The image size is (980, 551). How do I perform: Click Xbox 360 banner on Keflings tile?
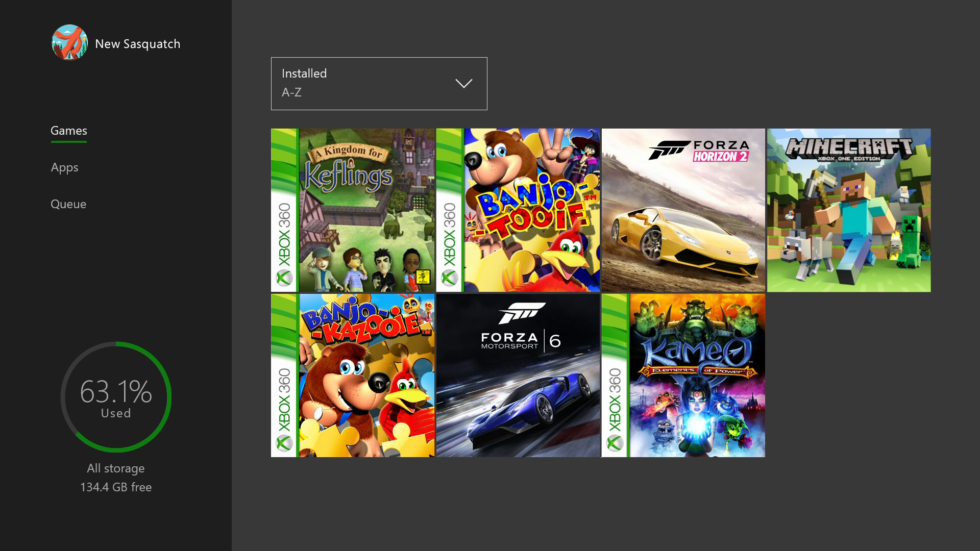click(284, 235)
